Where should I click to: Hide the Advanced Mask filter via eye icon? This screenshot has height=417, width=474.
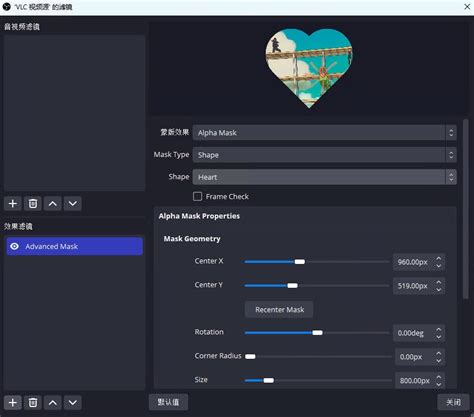click(x=14, y=246)
